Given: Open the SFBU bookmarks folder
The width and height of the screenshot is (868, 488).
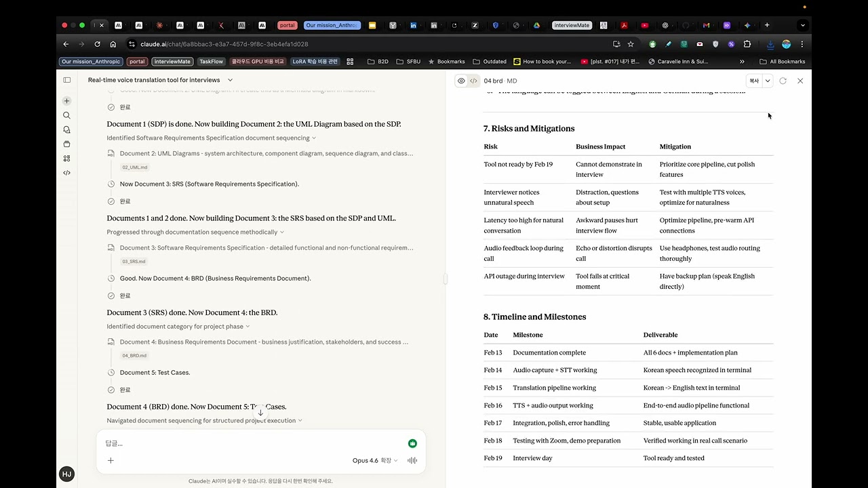Looking at the screenshot, I should pyautogui.click(x=408, y=62).
